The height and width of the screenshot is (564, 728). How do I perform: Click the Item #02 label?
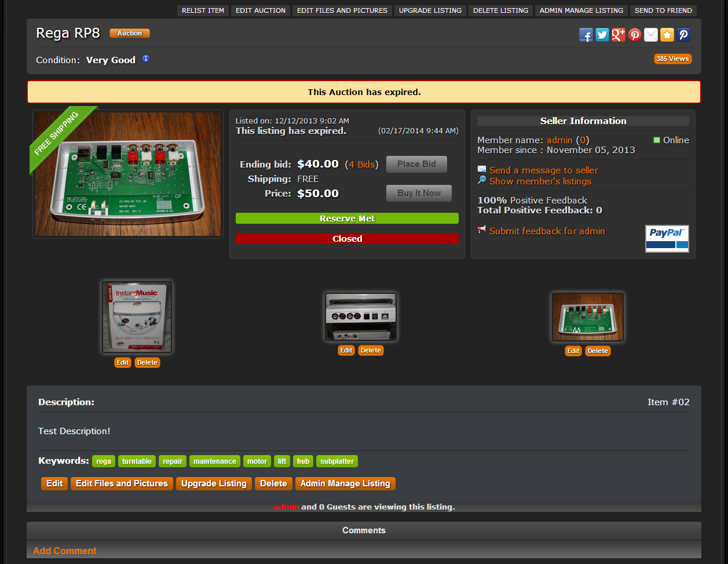click(x=668, y=402)
